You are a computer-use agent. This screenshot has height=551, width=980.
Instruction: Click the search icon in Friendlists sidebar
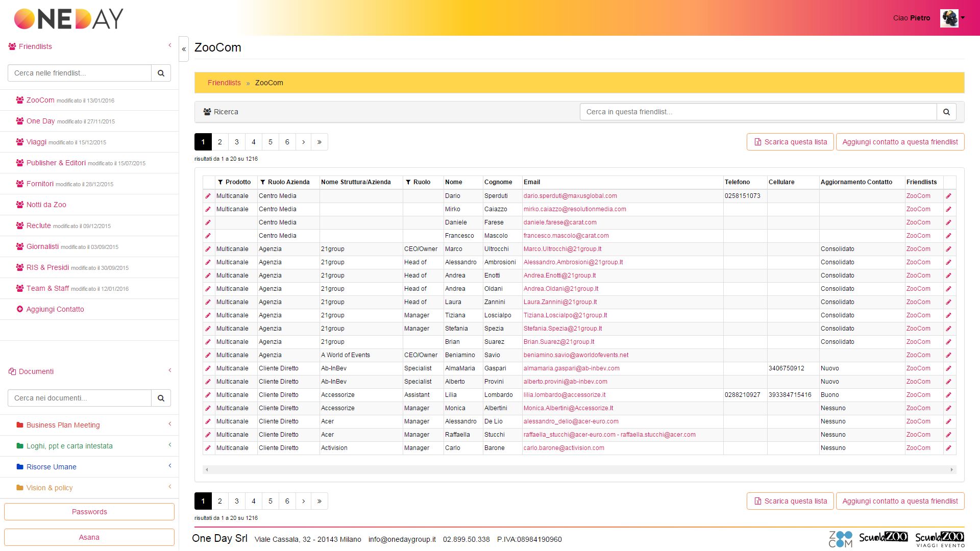click(161, 73)
